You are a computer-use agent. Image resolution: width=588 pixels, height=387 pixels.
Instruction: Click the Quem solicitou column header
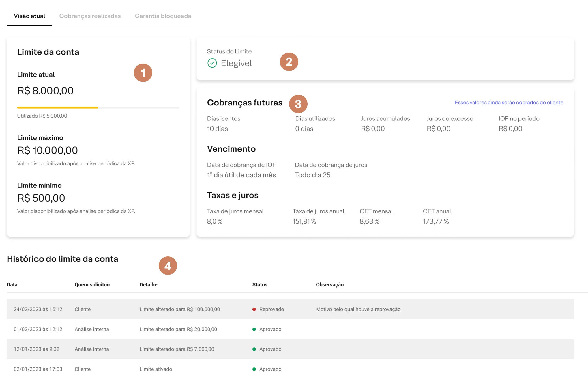92,284
